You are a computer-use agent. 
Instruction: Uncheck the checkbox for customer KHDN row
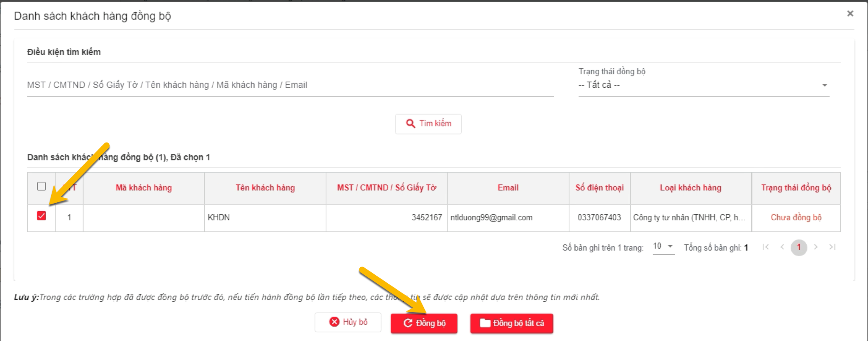click(41, 216)
